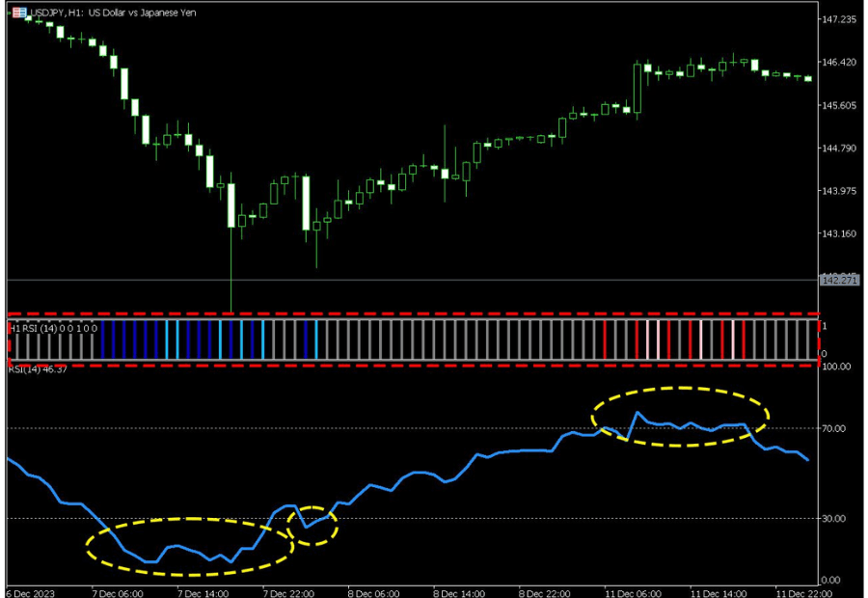
Task: Click the 147.235 price axis label
Action: tap(837, 19)
